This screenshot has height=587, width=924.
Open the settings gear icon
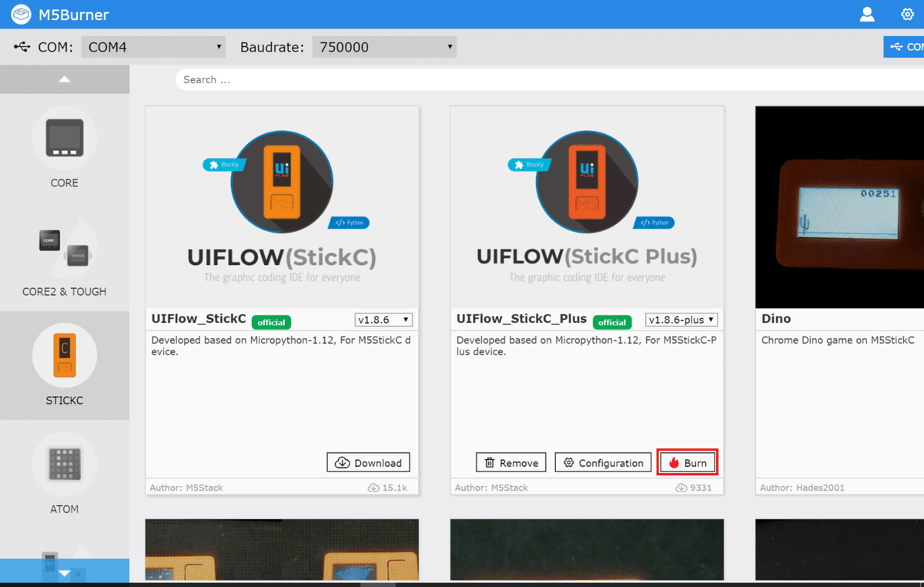[907, 15]
